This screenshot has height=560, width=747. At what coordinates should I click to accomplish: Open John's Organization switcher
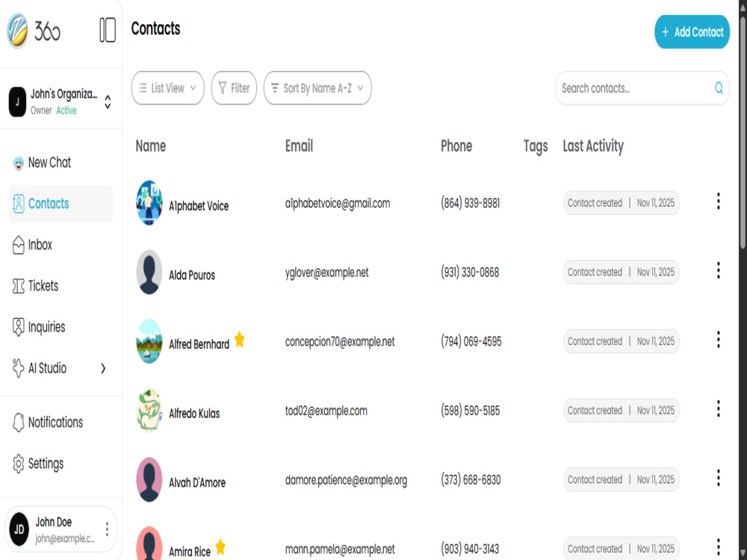pyautogui.click(x=61, y=102)
